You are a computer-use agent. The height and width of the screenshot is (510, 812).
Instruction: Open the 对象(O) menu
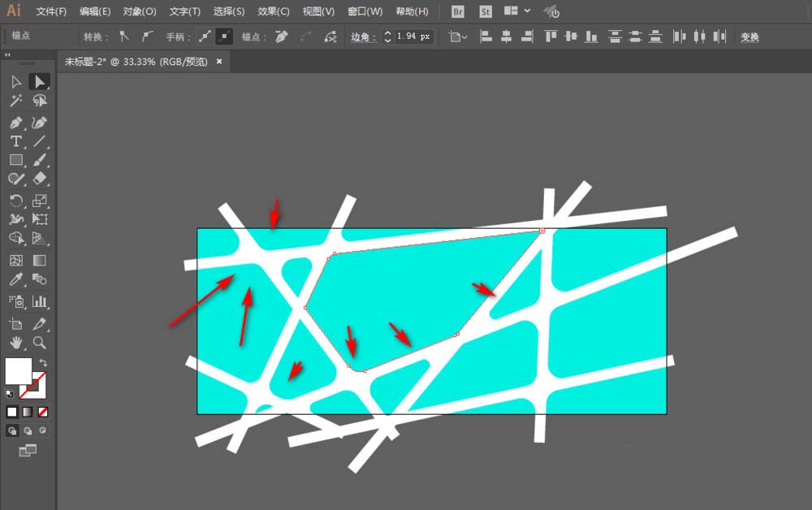[x=140, y=11]
